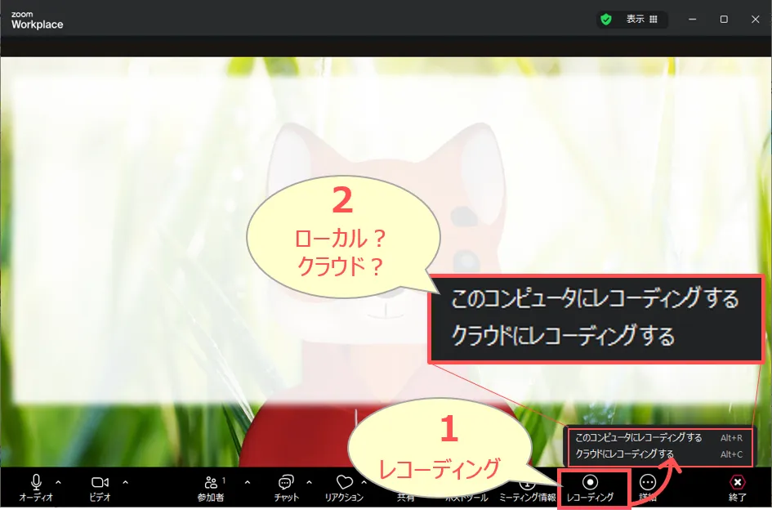The image size is (772, 532).
Task: Open the 詳細 more options menu
Action: pyautogui.click(x=648, y=482)
